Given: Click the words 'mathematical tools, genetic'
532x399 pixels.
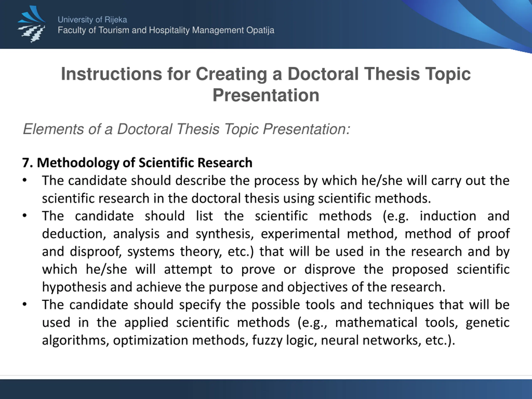Looking at the screenshot, I should click(422, 323).
